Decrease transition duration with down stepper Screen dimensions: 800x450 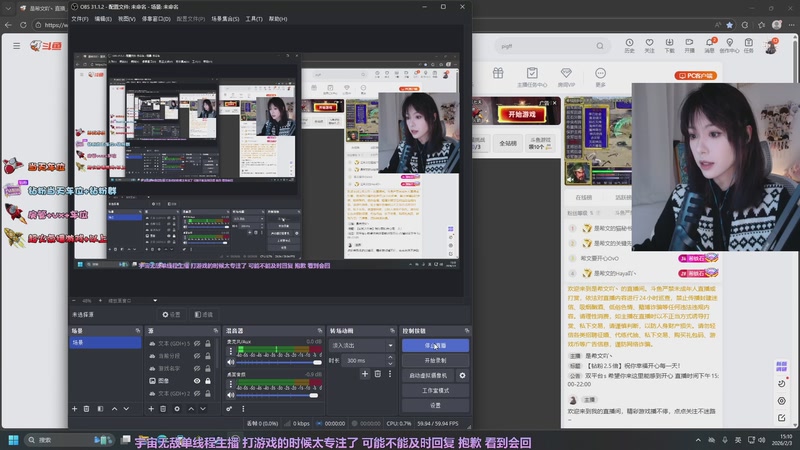point(390,363)
